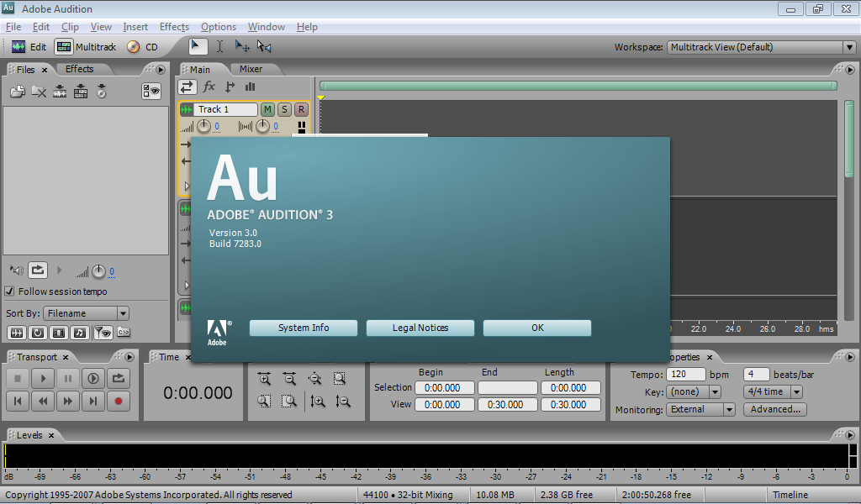Screen dimensions: 861x504
Task: Select the Time Selection tool
Action: [x=219, y=46]
